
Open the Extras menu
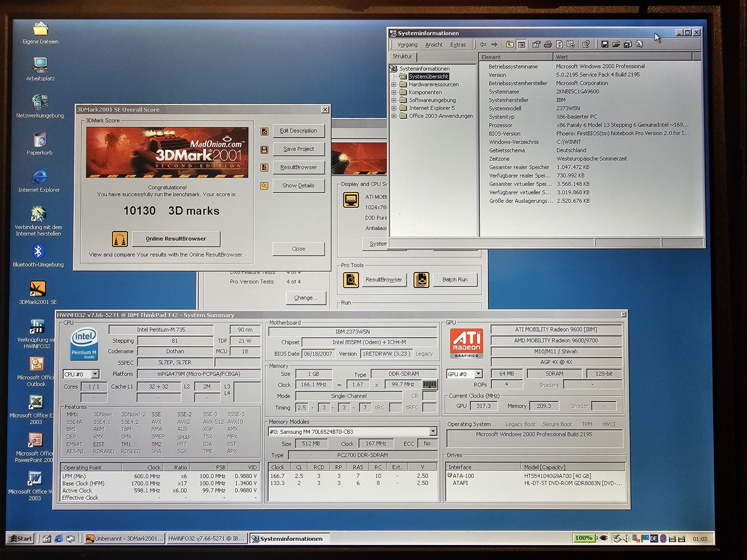pyautogui.click(x=458, y=45)
